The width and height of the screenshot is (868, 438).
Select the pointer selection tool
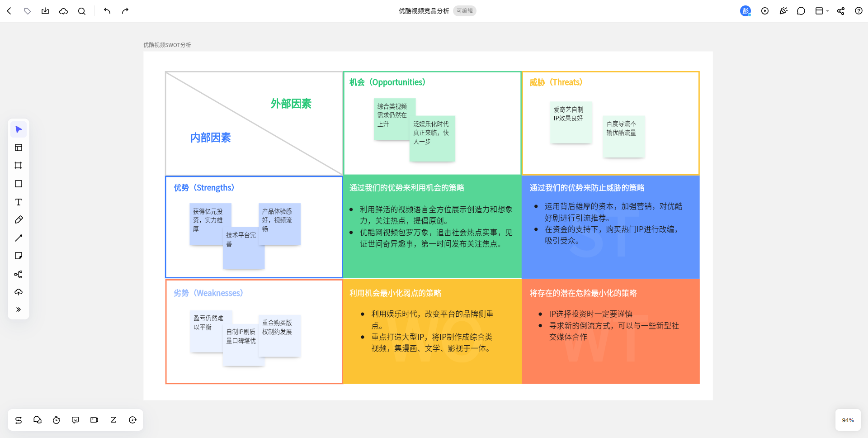coord(19,129)
